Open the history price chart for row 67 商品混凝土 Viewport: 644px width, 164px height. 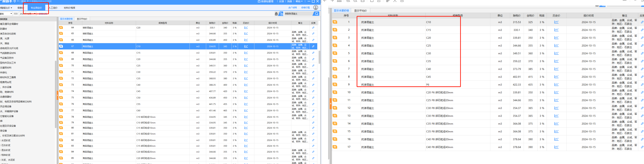tap(246, 46)
